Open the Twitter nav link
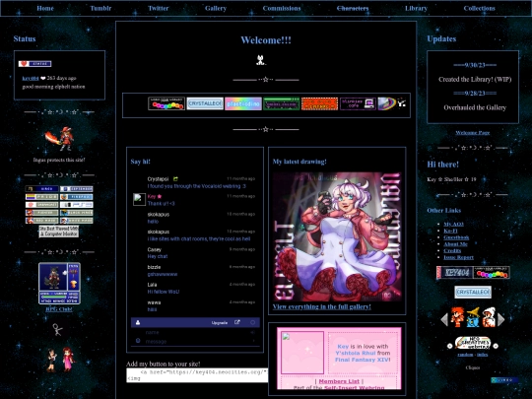 point(158,8)
